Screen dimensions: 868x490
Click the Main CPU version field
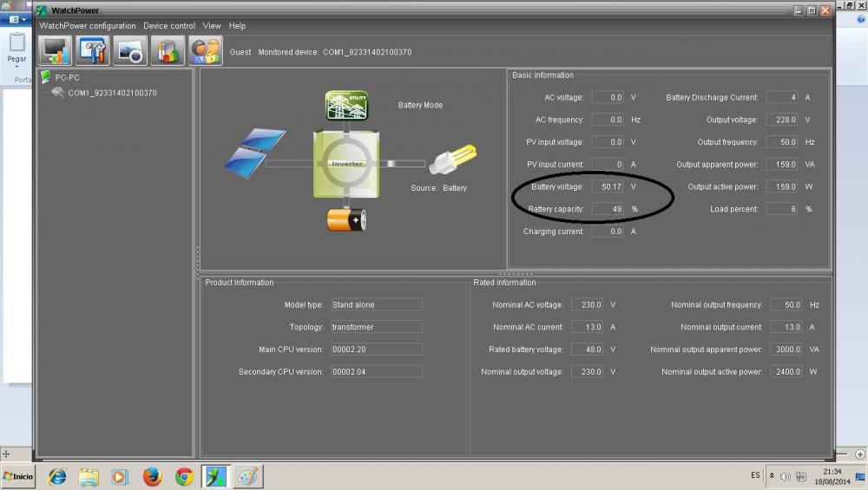(x=377, y=350)
